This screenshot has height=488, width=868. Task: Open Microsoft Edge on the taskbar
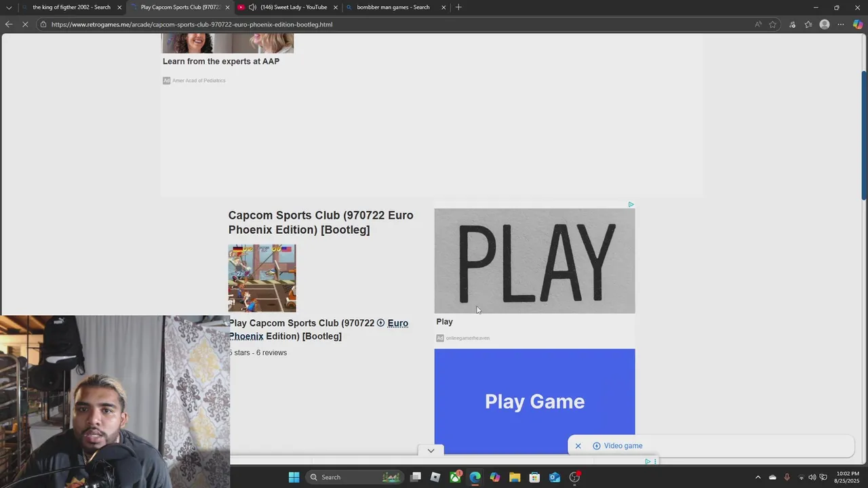click(475, 477)
